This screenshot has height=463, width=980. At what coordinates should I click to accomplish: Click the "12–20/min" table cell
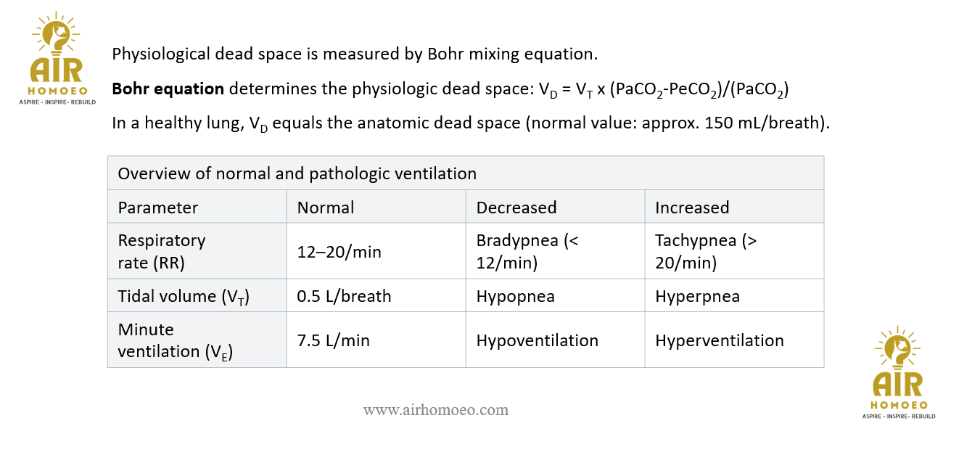tap(339, 252)
